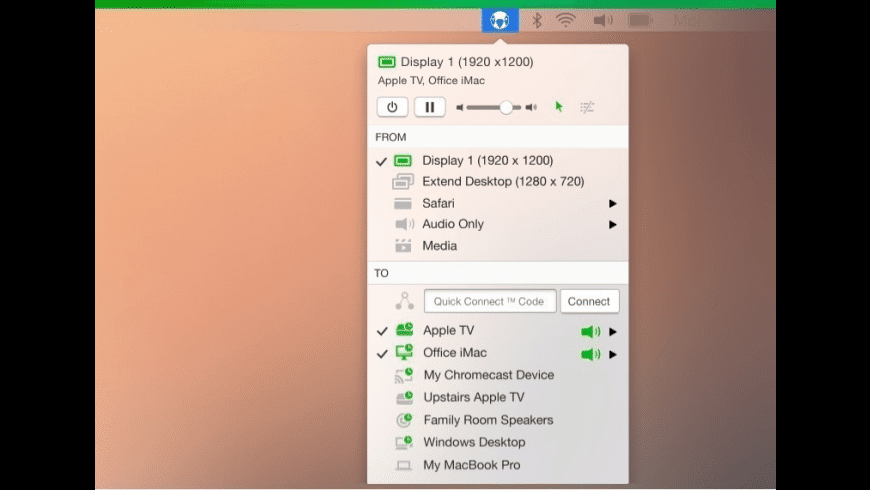Click the Quick Connect Code field
Screen dimensions: 870x490
click(x=489, y=301)
